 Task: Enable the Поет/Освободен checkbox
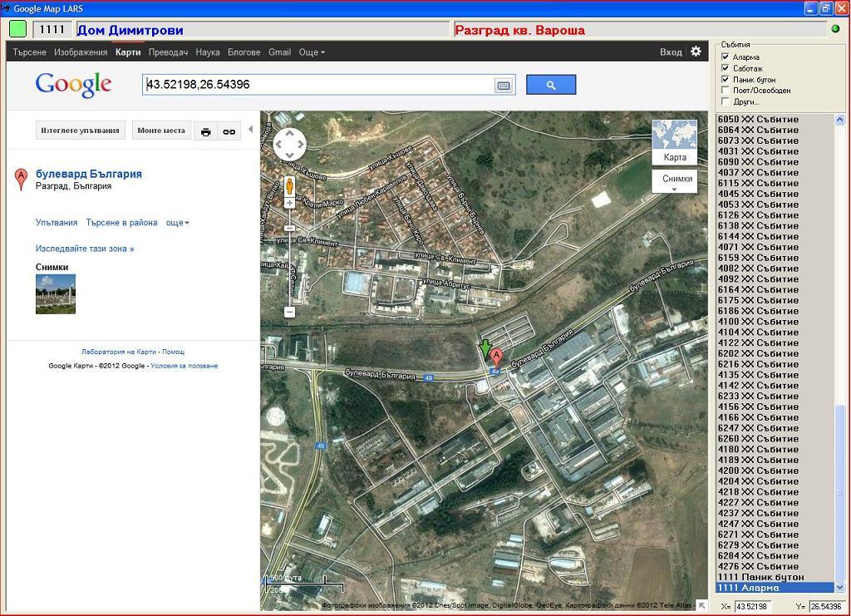(x=725, y=90)
